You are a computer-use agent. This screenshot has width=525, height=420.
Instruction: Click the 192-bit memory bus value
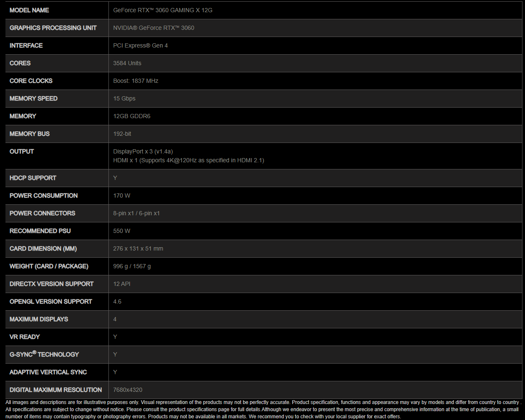122,134
